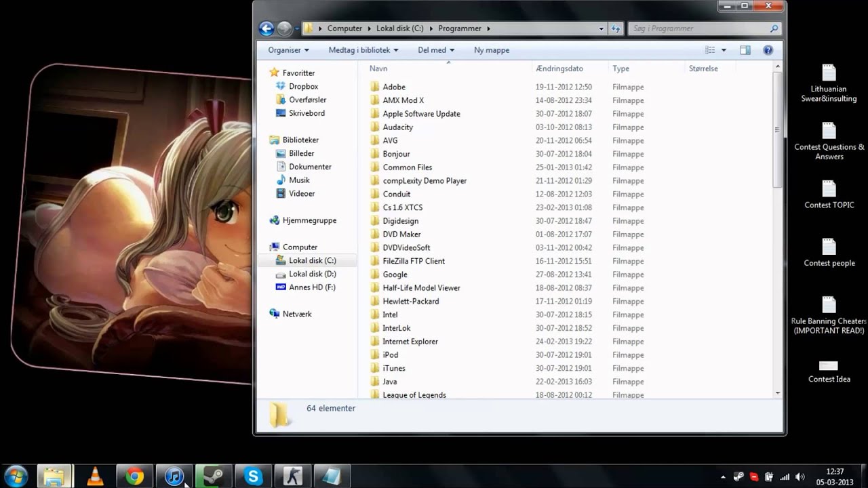Image resolution: width=868 pixels, height=488 pixels.
Task: Select Lithuanian Swear&insulting desktop file
Action: tap(829, 84)
